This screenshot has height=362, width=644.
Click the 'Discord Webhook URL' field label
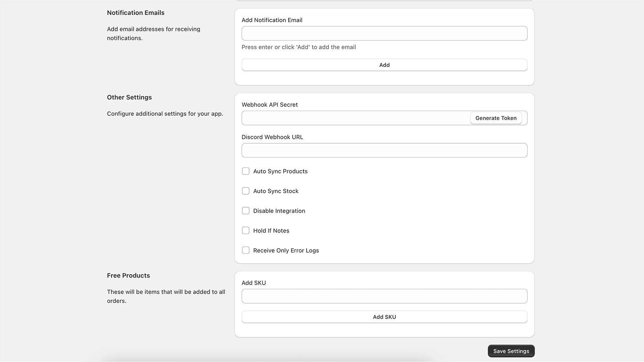click(x=272, y=137)
